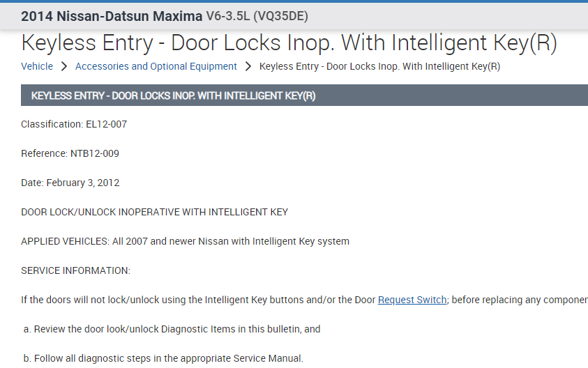
Task: Click the paragraph starting 'If the doors'
Action: click(x=195, y=300)
